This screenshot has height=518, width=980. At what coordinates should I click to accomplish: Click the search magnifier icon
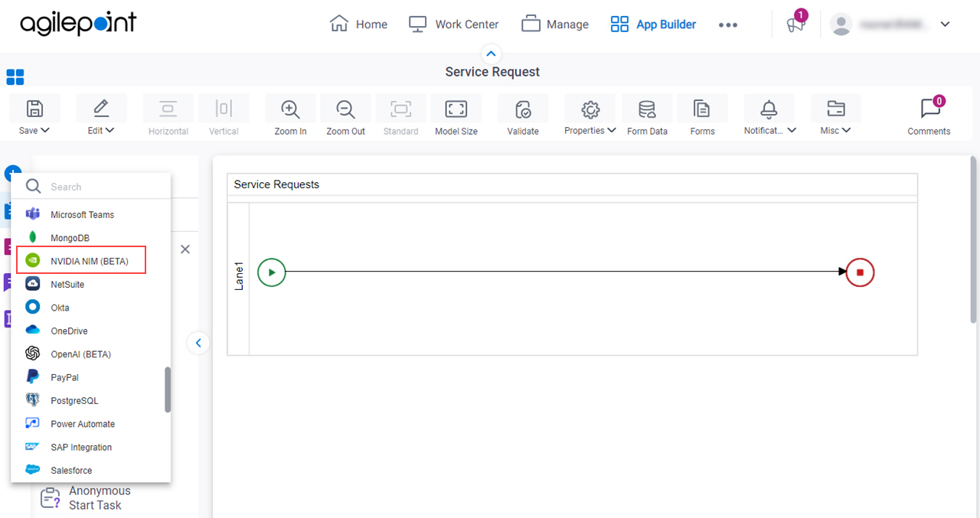pyautogui.click(x=33, y=187)
